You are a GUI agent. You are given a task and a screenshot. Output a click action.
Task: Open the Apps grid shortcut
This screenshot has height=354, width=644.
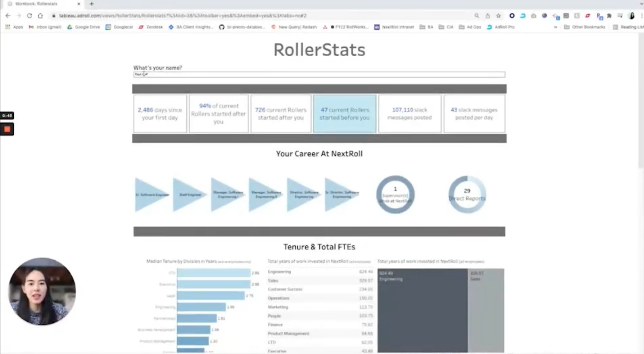pos(14,27)
